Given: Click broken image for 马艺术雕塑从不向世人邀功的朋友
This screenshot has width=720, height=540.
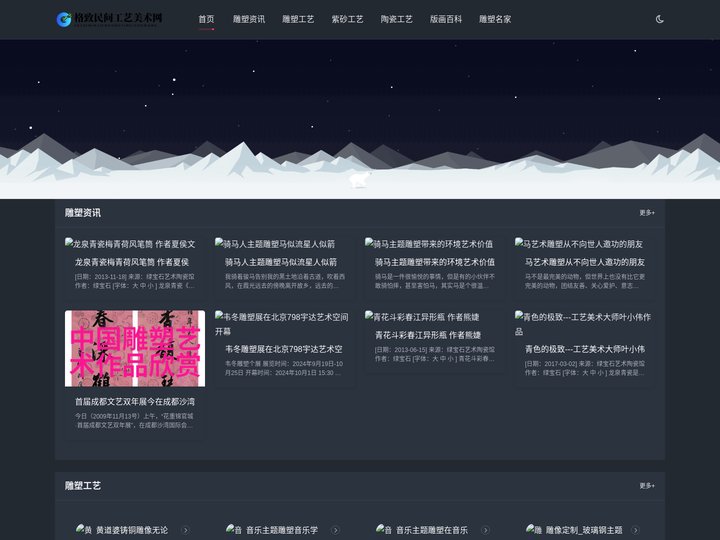Looking at the screenshot, I should 579,244.
